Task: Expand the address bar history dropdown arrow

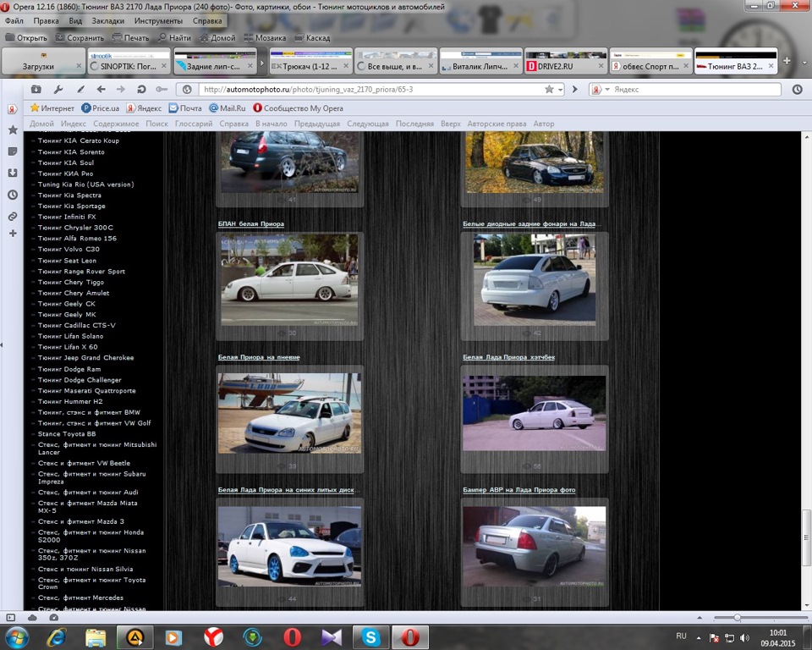Action: [x=560, y=90]
